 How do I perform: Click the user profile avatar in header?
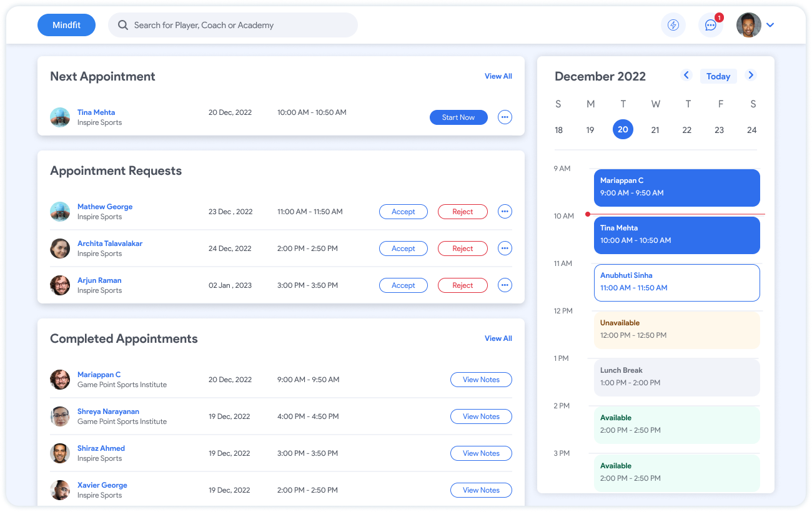749,25
